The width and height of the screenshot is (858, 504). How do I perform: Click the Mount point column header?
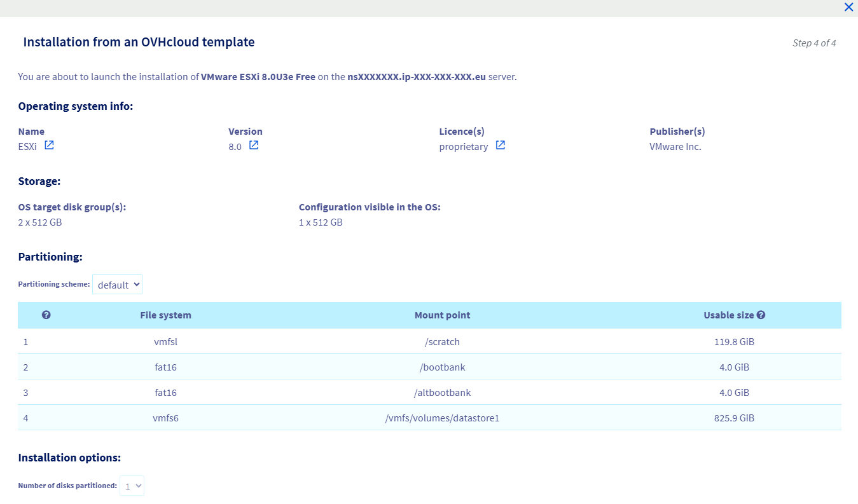(442, 315)
